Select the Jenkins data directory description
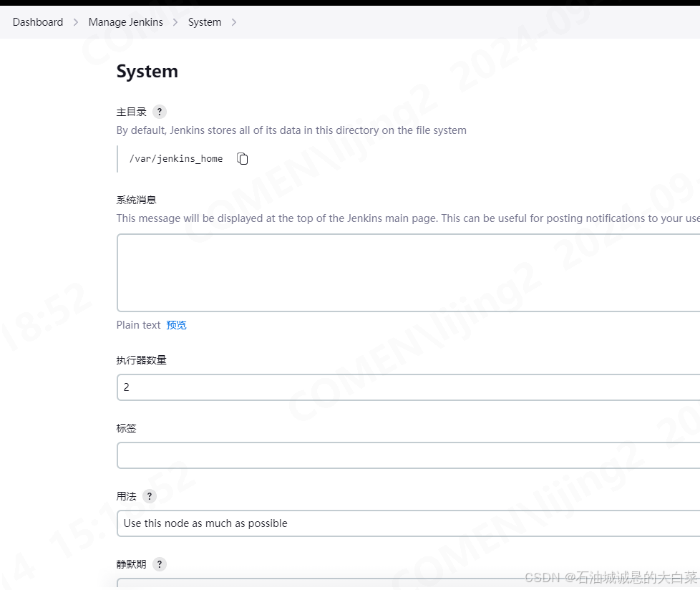 click(291, 130)
